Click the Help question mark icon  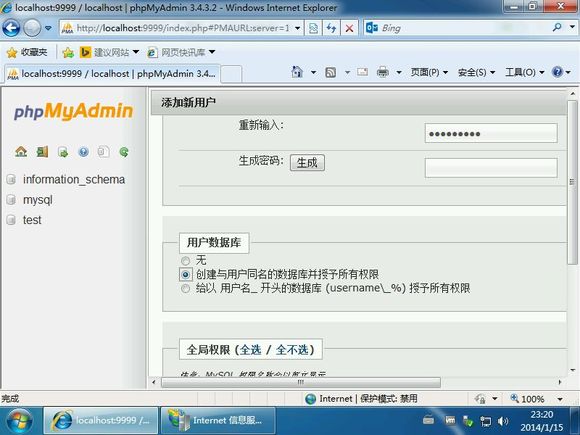point(557,72)
